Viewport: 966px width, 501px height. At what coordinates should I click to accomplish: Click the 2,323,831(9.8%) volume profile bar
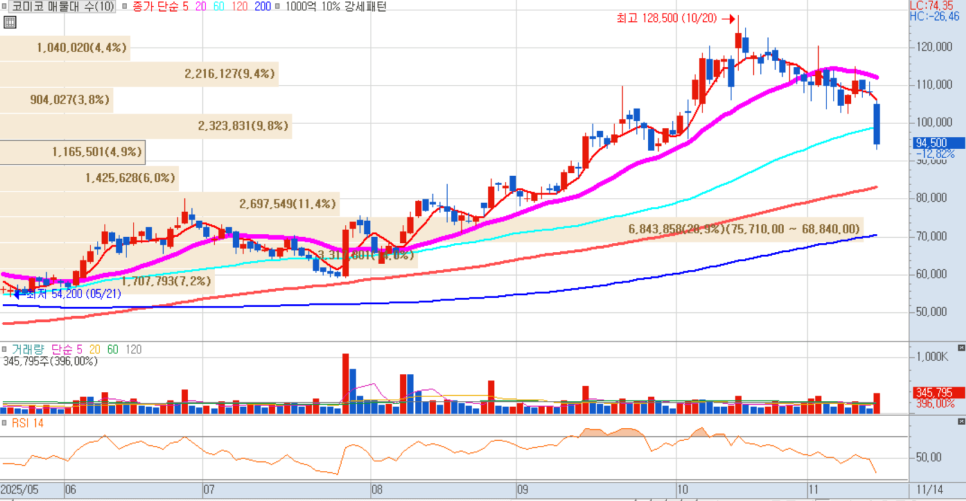[145, 126]
